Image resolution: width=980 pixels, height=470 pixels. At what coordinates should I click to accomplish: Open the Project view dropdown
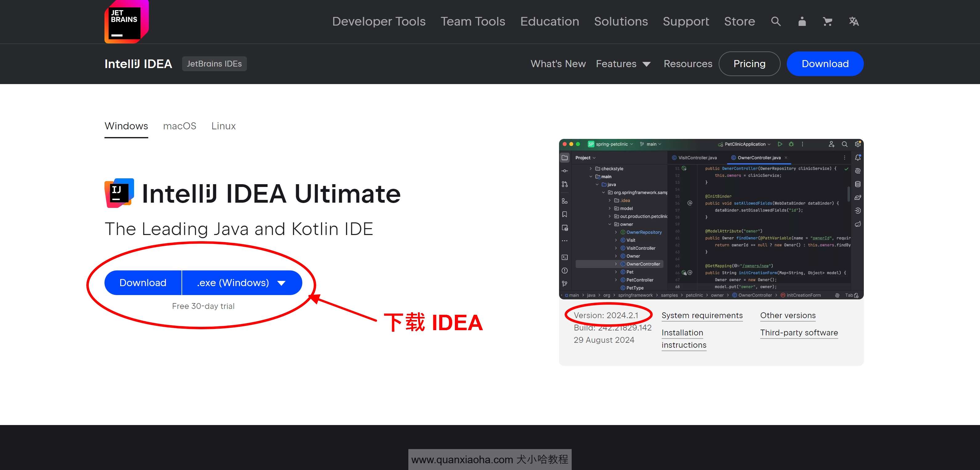585,157
